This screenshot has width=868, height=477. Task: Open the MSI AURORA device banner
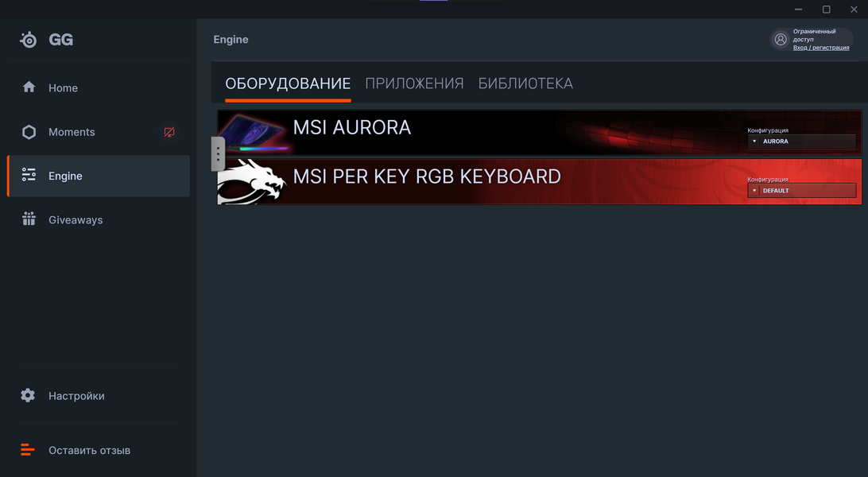(539, 132)
